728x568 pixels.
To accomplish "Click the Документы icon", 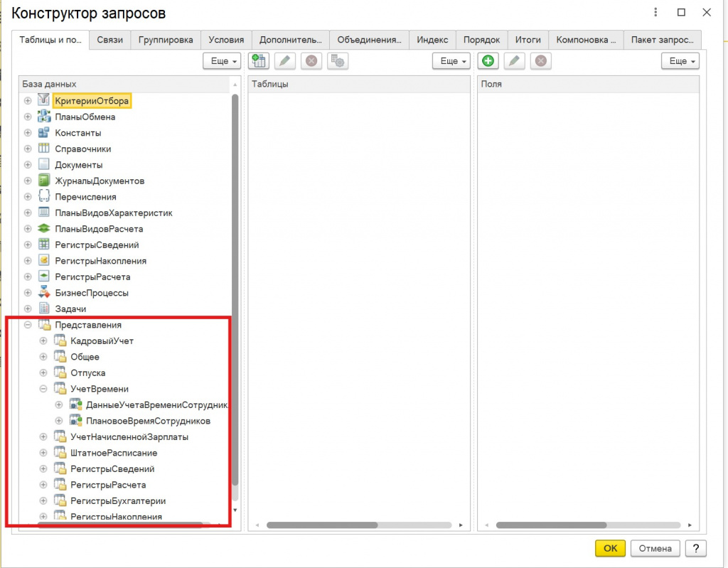I will (43, 164).
